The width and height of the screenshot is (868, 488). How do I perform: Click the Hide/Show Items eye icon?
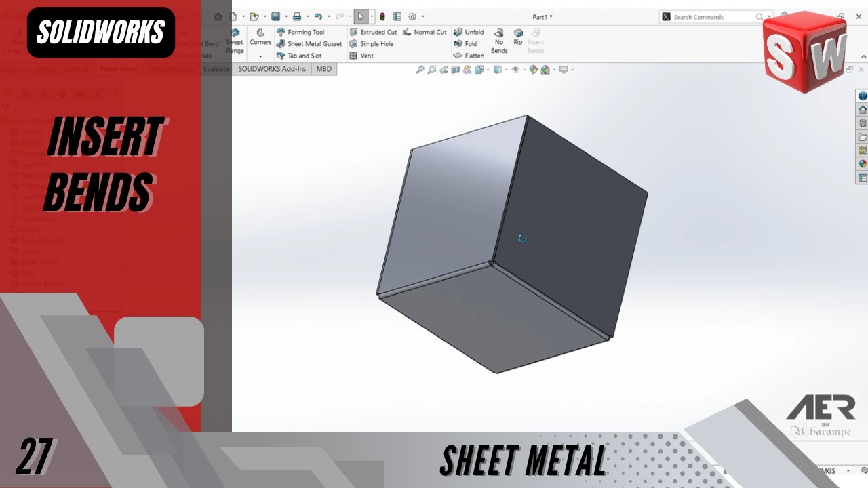click(x=515, y=69)
